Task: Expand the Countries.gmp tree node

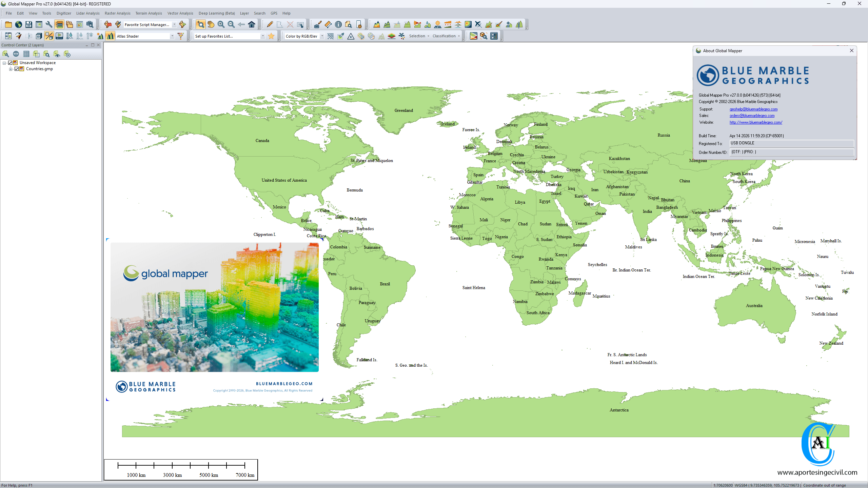Action: tap(11, 69)
